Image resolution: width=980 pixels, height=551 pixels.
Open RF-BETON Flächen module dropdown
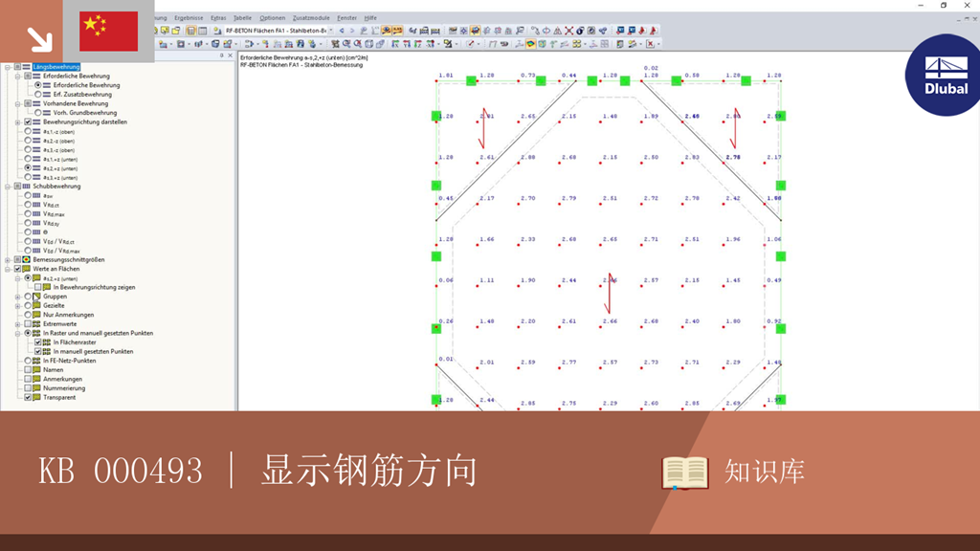(330, 31)
